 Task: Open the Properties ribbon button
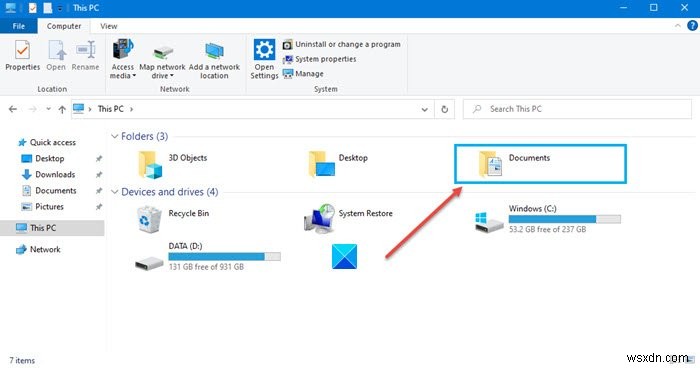point(22,55)
